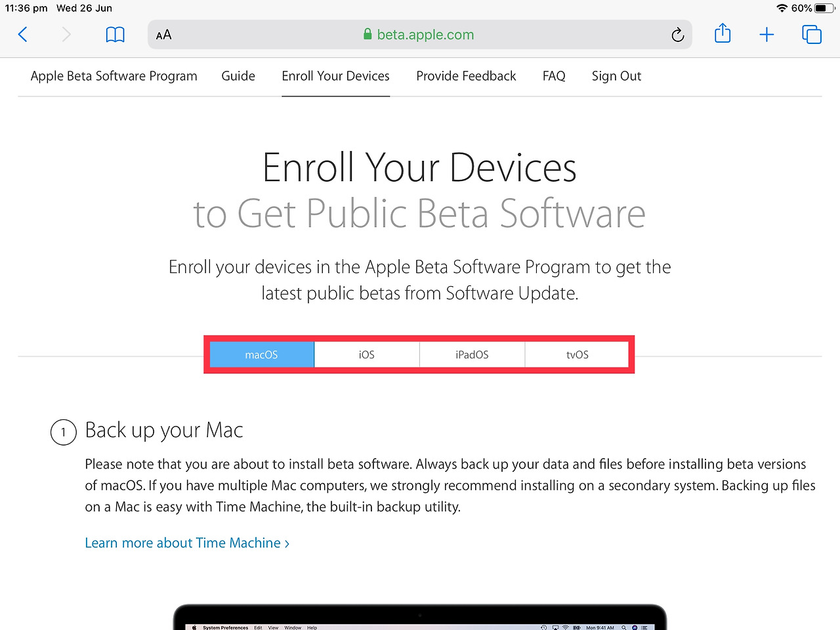Open a new tab with the plus icon
The image size is (840, 630).
coord(766,35)
